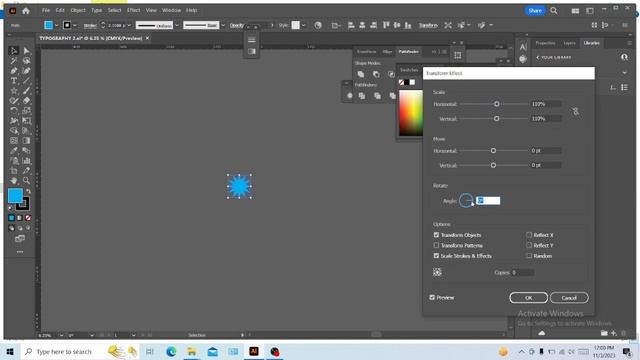Select the Zoom tool

coord(27,180)
